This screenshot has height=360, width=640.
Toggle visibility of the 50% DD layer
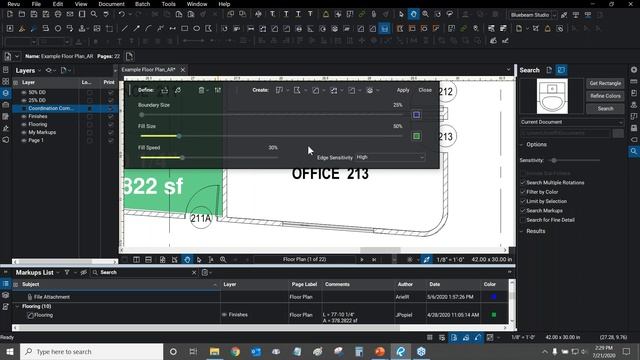click(24, 92)
